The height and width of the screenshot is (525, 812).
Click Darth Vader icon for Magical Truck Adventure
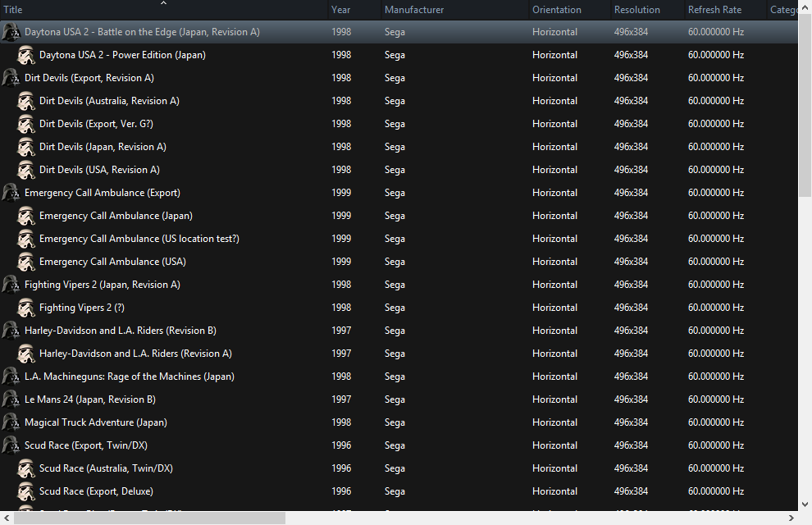click(x=11, y=422)
